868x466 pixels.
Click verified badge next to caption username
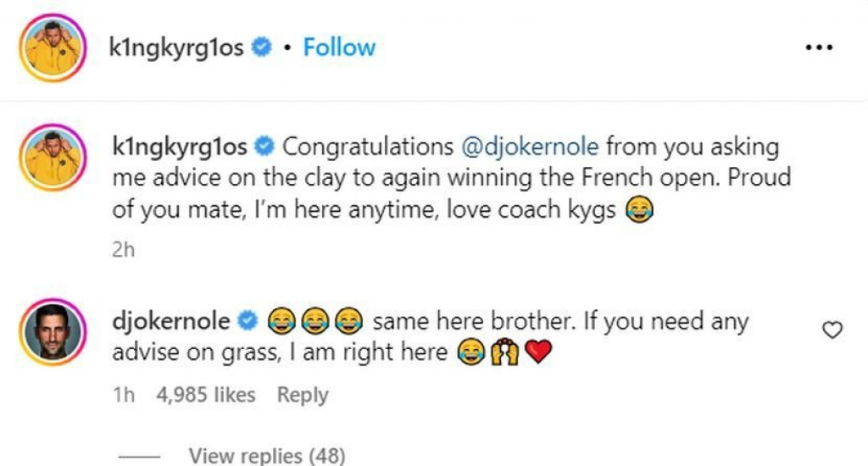(264, 147)
